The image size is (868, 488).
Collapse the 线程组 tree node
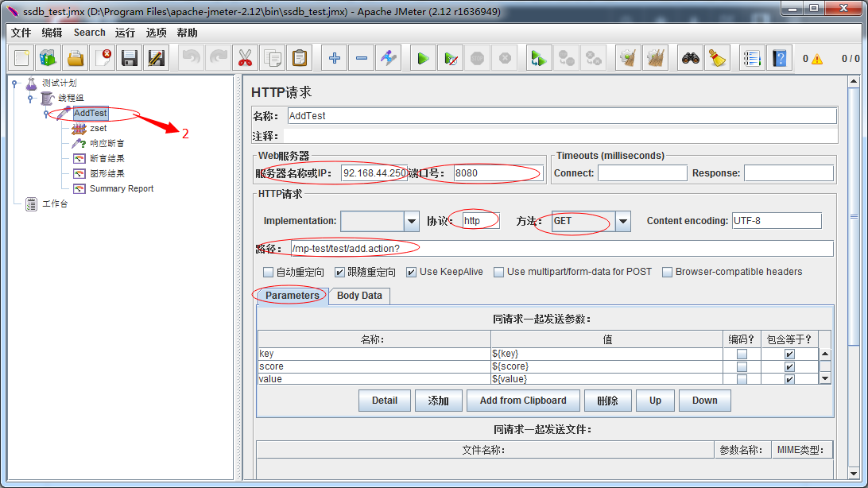click(30, 99)
